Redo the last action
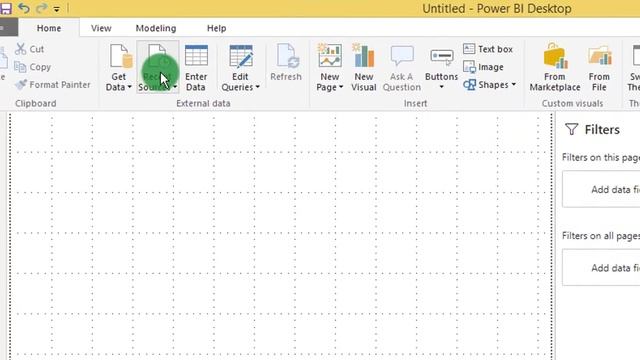640x360 pixels. pyautogui.click(x=41, y=8)
